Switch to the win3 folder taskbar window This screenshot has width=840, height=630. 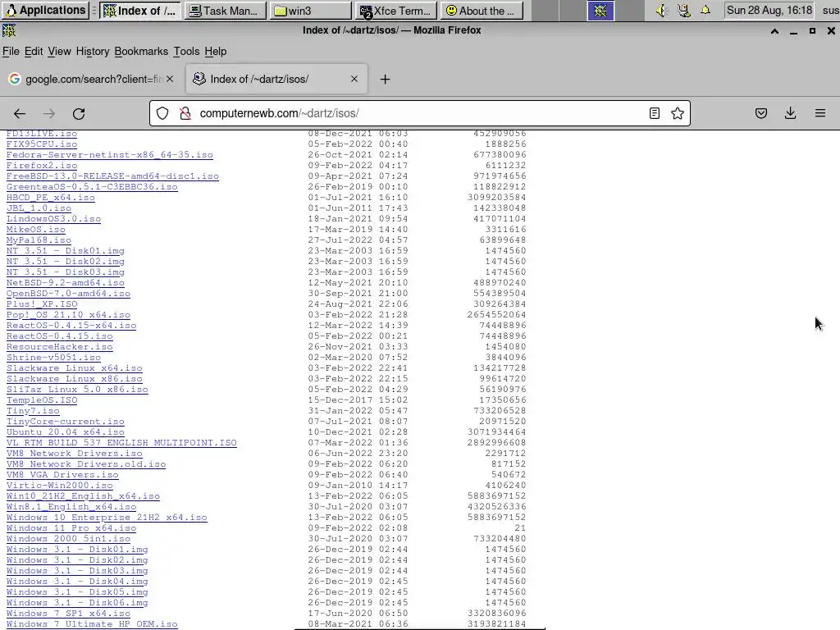[x=311, y=11]
